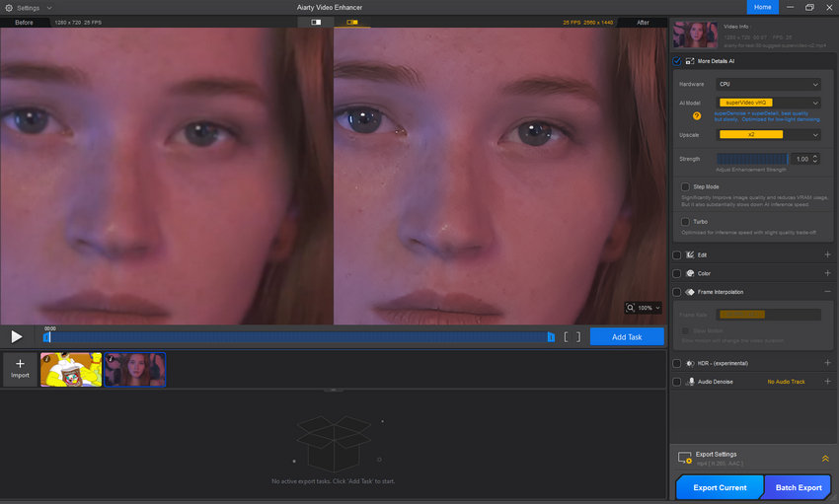Click the Frame Rate slider
Image resolution: width=839 pixels, height=504 pixels.
(x=768, y=315)
